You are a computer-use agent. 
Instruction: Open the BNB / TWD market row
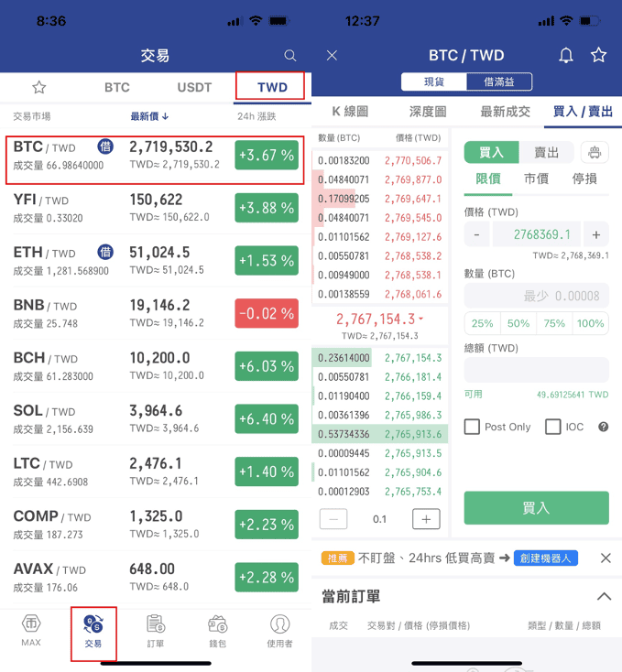(x=155, y=313)
